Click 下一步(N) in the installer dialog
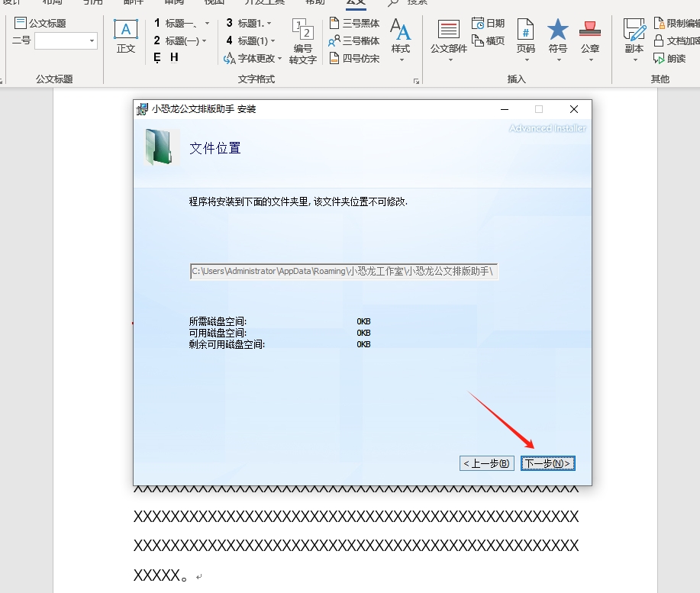This screenshot has height=593, width=700. pyautogui.click(x=548, y=462)
